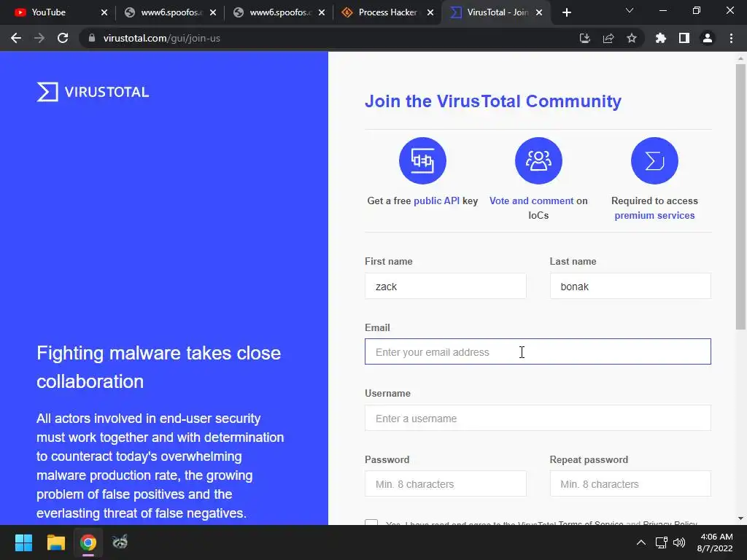747x560 pixels.
Task: Click the VirusTotal logo
Action: (93, 92)
